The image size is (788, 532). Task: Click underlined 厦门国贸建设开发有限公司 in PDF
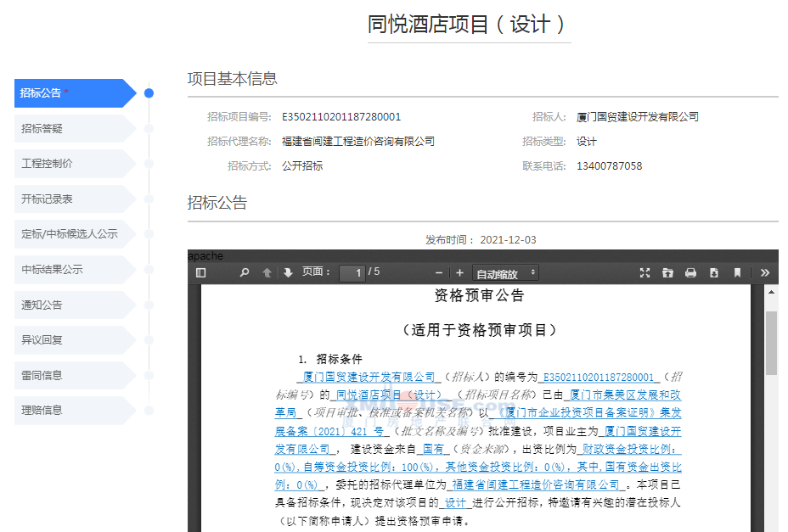pos(369,377)
